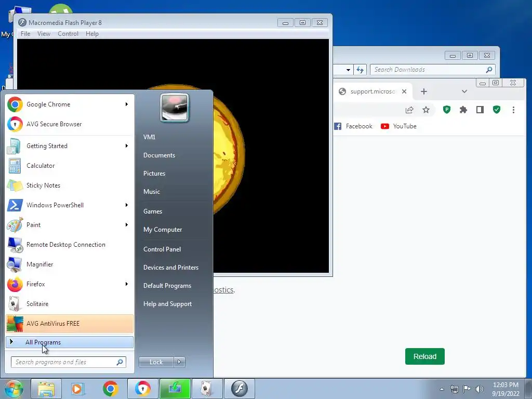Open YouTube bookmark
Viewport: 532px width, 399px height.
398,126
